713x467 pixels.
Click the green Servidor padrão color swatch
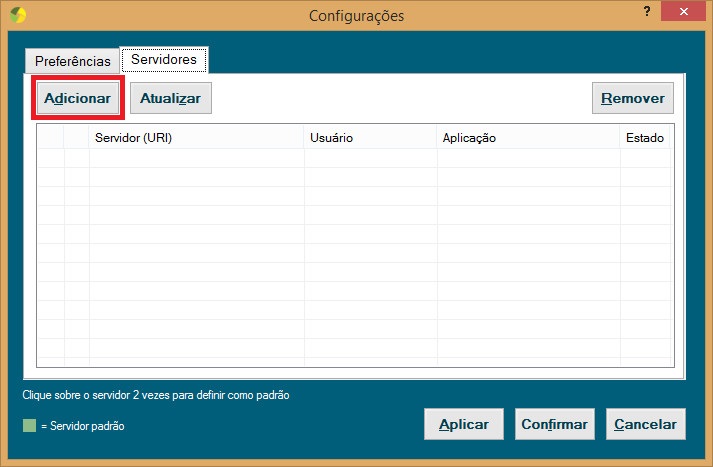point(30,426)
